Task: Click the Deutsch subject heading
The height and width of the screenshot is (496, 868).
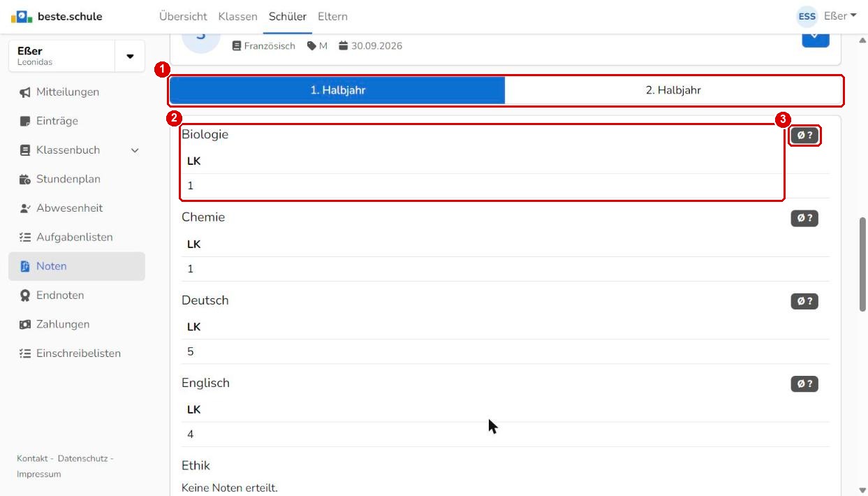Action: click(205, 300)
